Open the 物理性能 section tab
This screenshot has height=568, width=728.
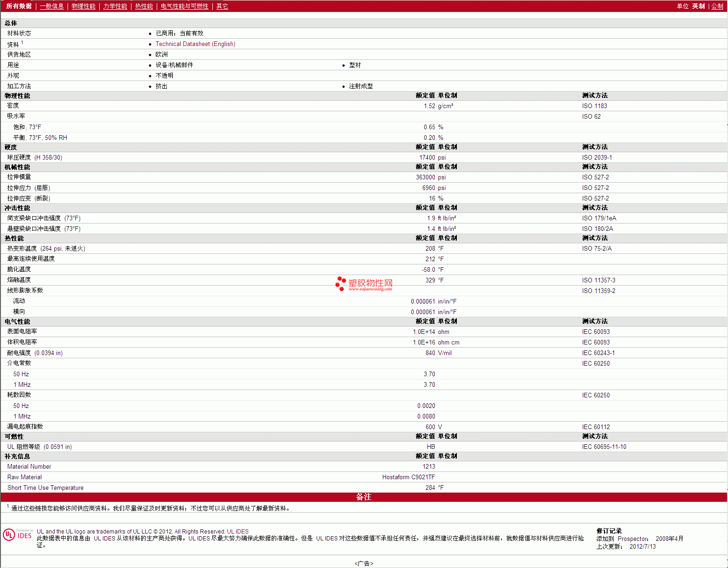[83, 6]
